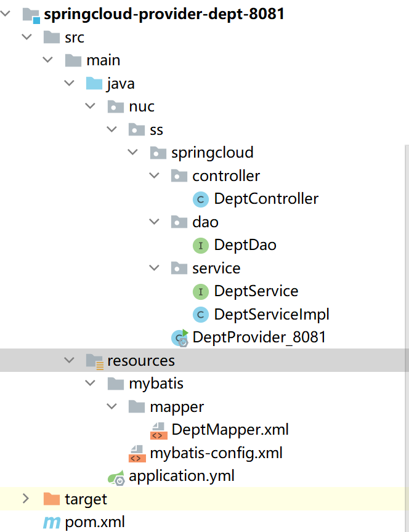Collapse the ss package
This screenshot has height=532, width=409.
point(111,129)
